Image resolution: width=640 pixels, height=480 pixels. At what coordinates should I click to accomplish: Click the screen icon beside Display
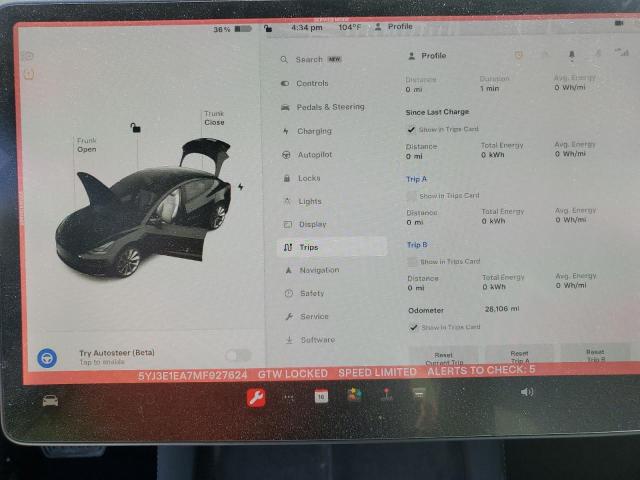click(x=288, y=224)
